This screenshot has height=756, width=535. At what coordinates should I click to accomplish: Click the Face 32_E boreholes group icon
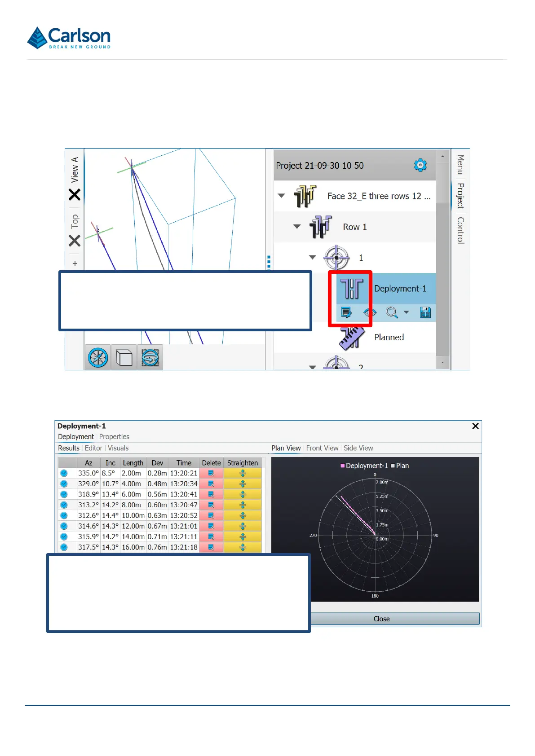coord(305,196)
